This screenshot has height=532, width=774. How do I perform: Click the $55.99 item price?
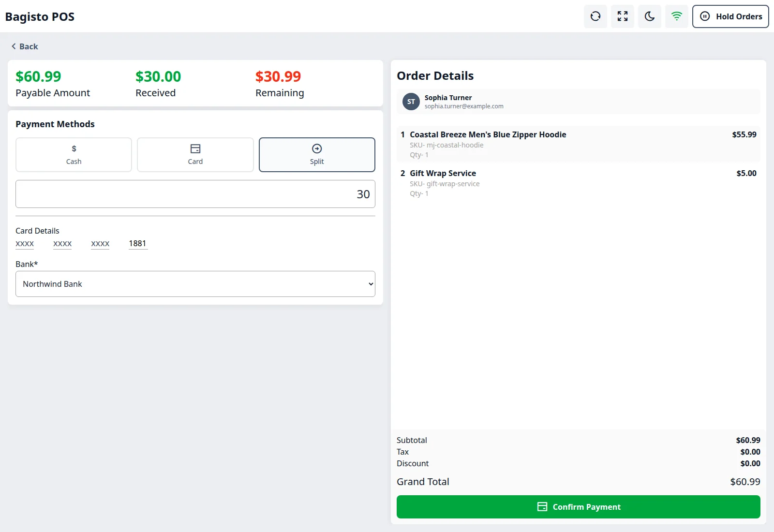pyautogui.click(x=744, y=134)
